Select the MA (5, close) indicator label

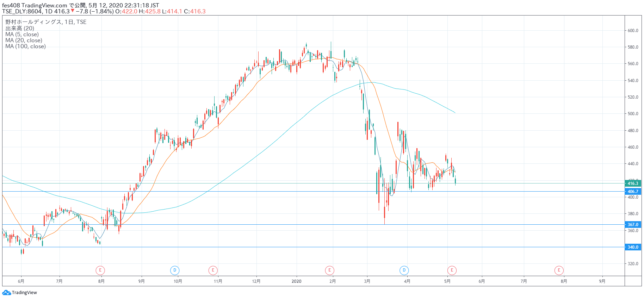tap(22, 35)
